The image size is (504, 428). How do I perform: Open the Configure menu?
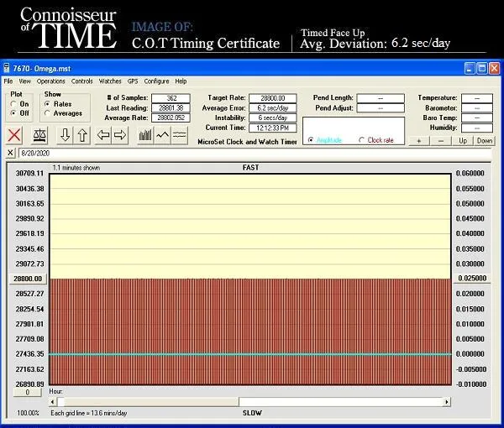coord(156,81)
